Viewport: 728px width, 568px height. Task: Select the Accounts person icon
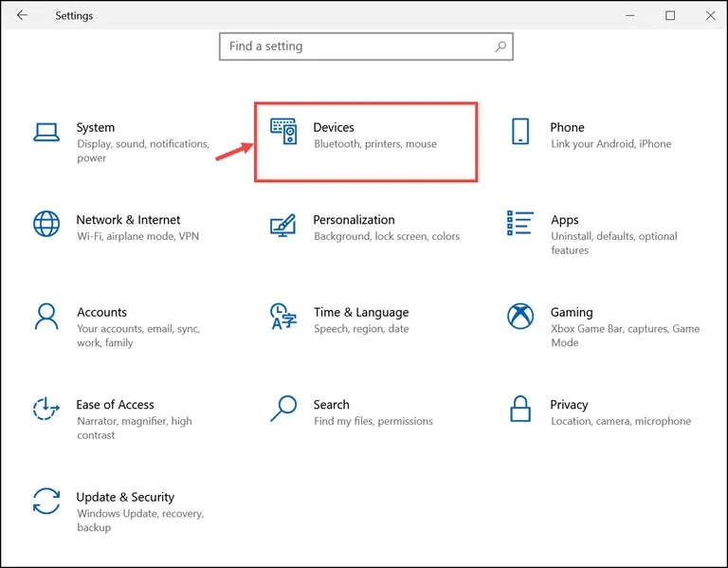pos(46,317)
